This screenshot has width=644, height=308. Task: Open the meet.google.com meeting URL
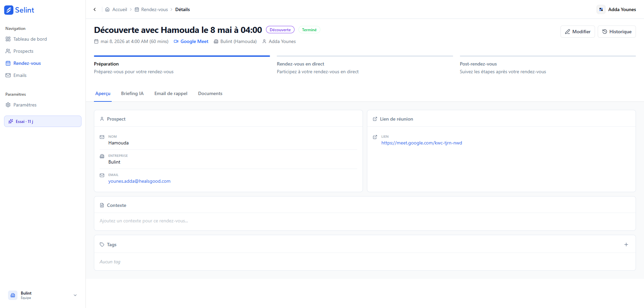[x=422, y=143]
